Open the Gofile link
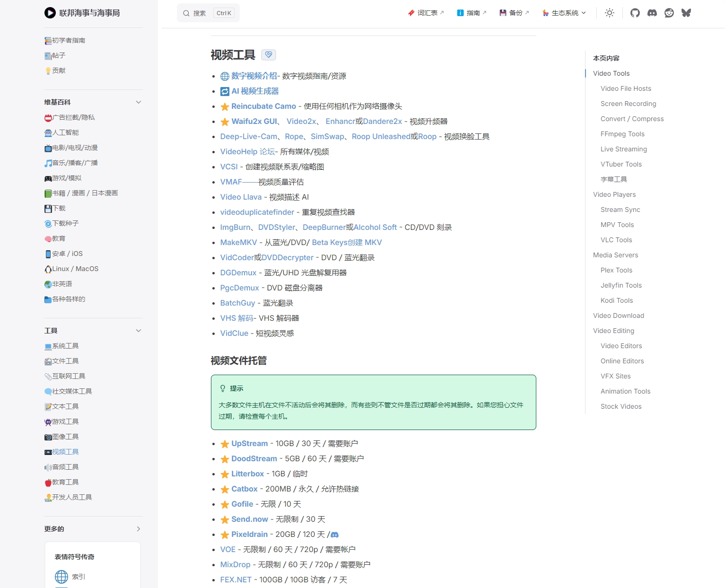The image size is (725, 588). [242, 504]
